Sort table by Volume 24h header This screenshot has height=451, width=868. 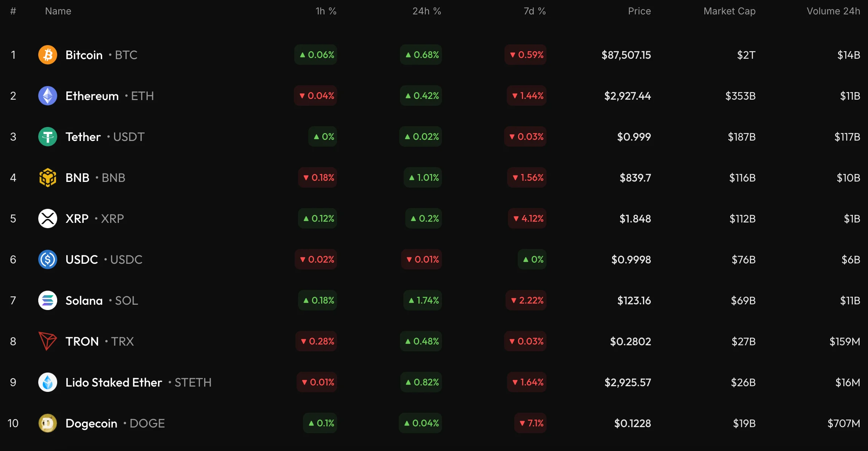[833, 11]
